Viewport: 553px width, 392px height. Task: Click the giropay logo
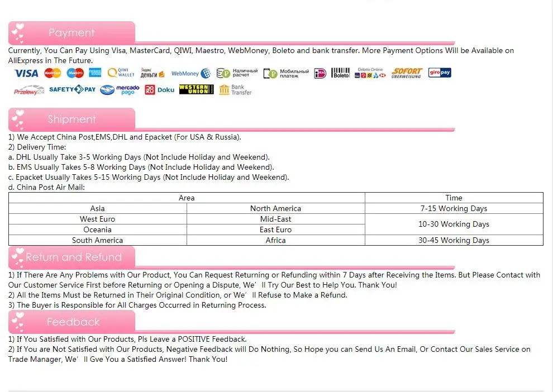tap(440, 73)
